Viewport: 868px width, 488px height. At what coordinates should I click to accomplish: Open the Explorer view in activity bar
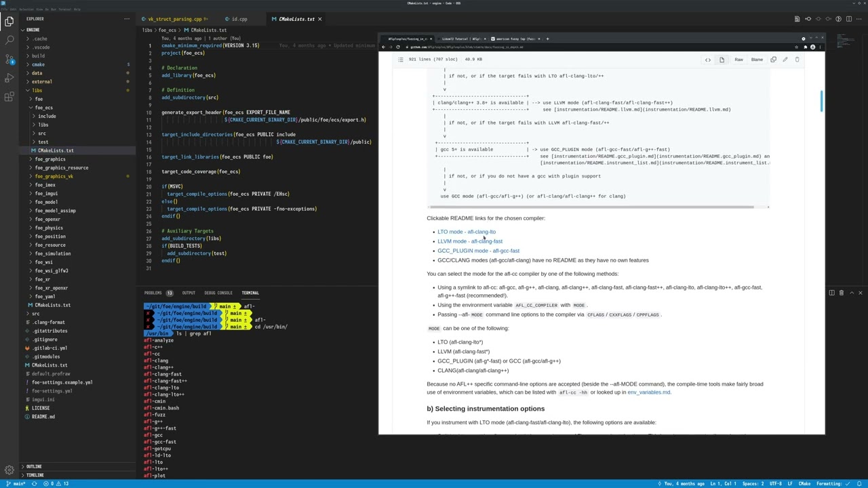click(x=9, y=22)
